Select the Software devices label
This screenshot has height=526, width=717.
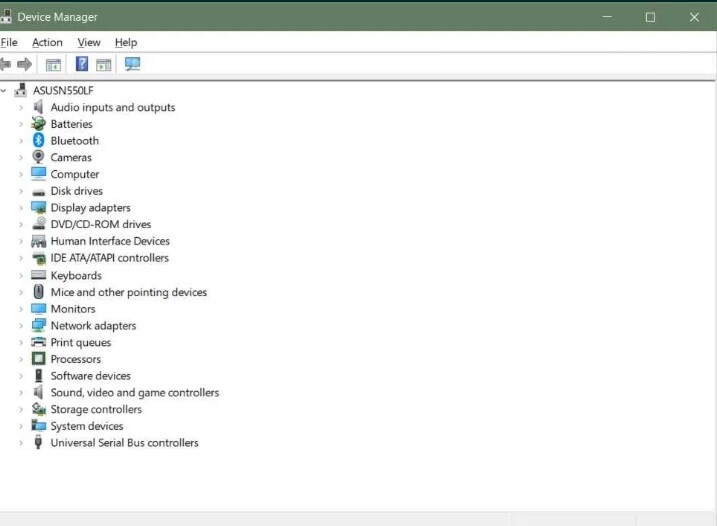(x=91, y=376)
